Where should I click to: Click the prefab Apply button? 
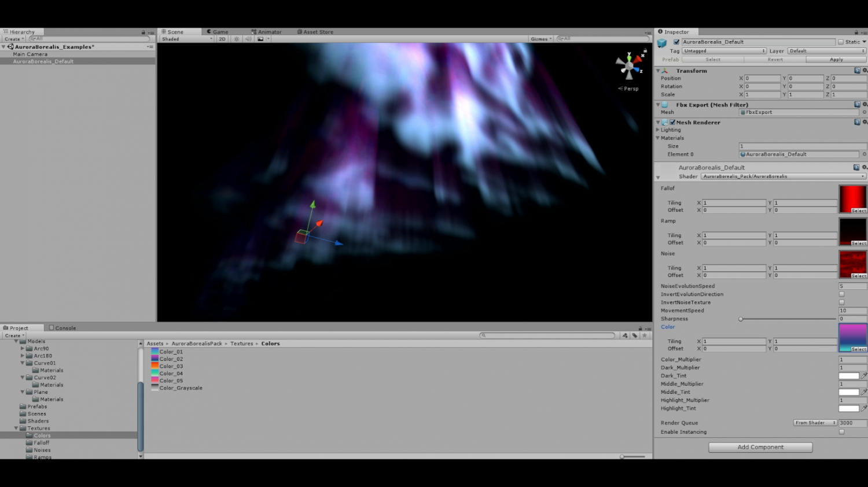click(836, 60)
